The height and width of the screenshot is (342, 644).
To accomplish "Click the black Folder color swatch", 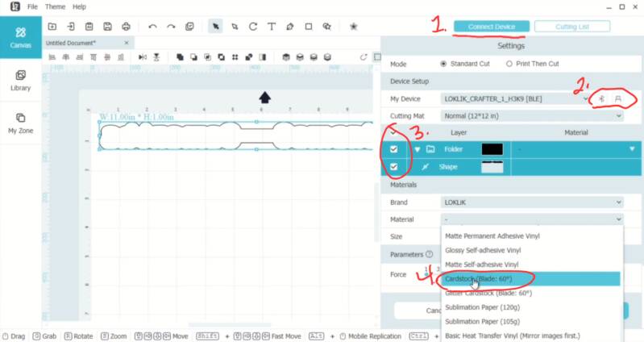I will pos(492,149).
